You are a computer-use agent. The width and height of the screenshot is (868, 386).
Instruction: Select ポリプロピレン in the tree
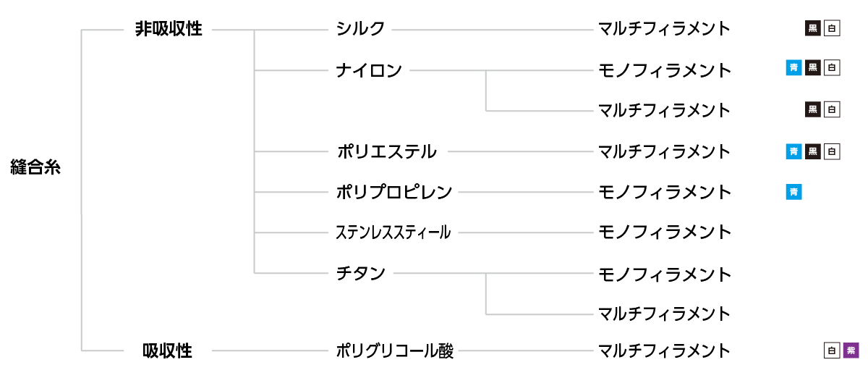tap(394, 192)
